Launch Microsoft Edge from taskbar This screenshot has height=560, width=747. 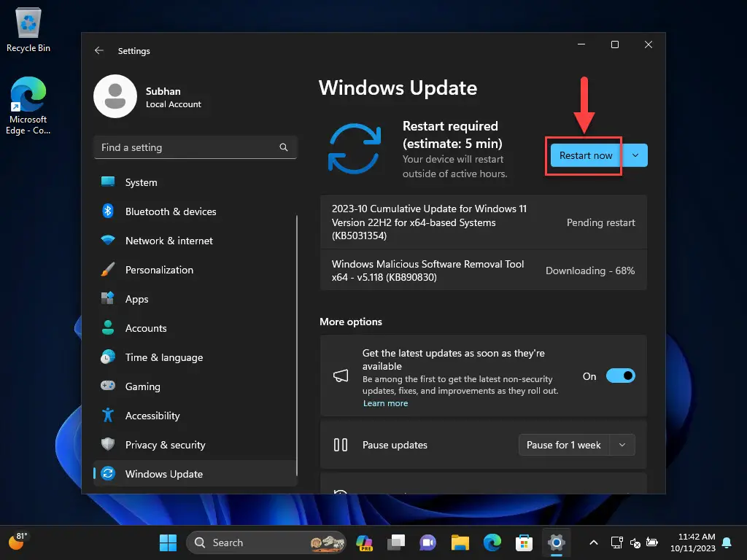(x=492, y=542)
